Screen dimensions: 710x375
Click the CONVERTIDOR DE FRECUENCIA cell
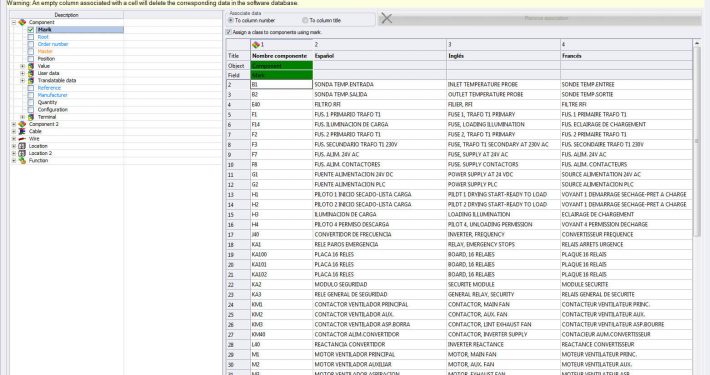(x=379, y=234)
